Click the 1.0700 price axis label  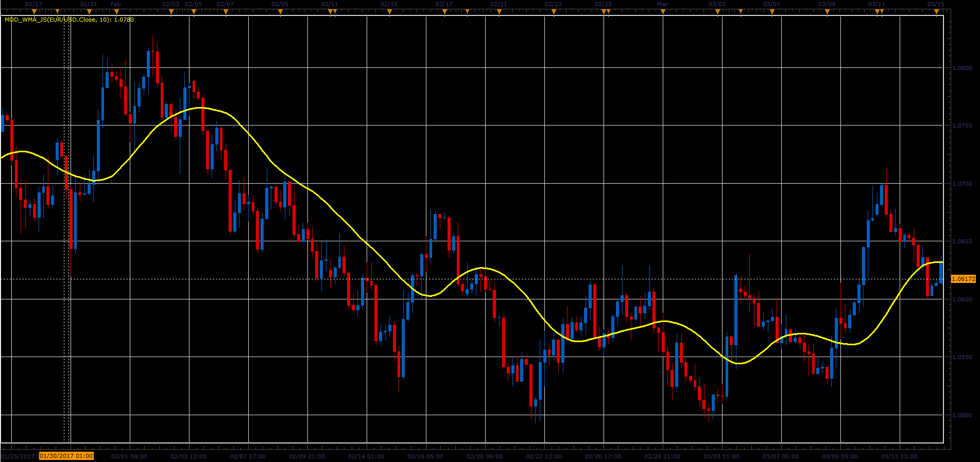point(962,184)
